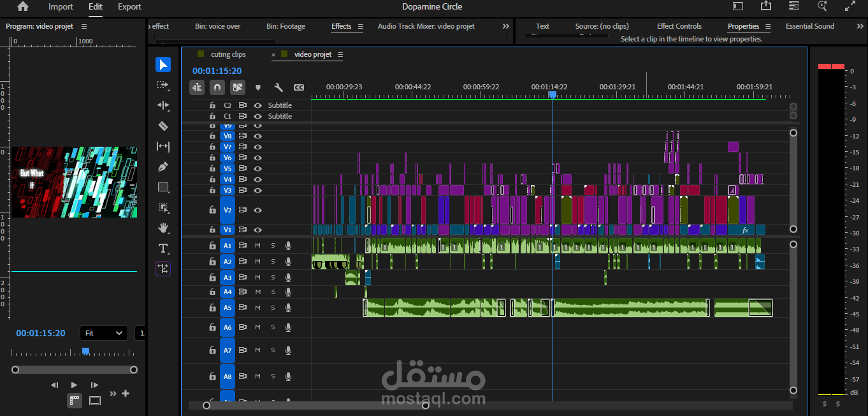Screen dimensions: 868x416
Task: Switch to the Effect Controls tab
Action: 679,26
